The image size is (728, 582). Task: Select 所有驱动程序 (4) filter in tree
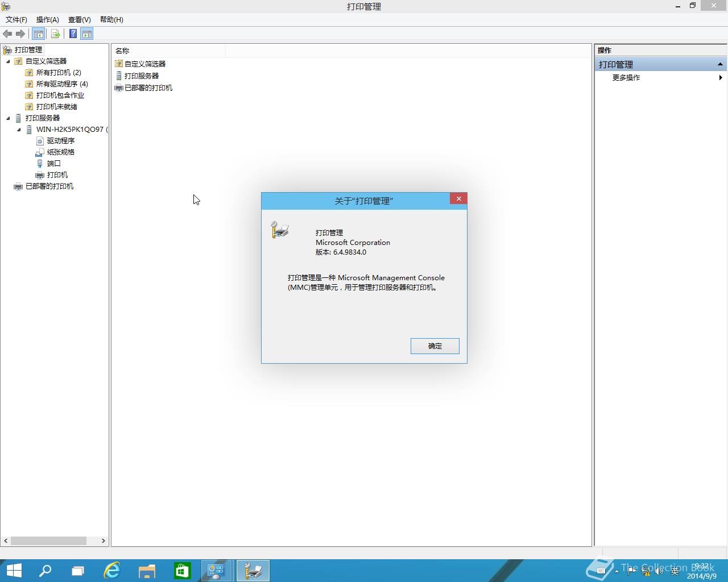click(62, 84)
